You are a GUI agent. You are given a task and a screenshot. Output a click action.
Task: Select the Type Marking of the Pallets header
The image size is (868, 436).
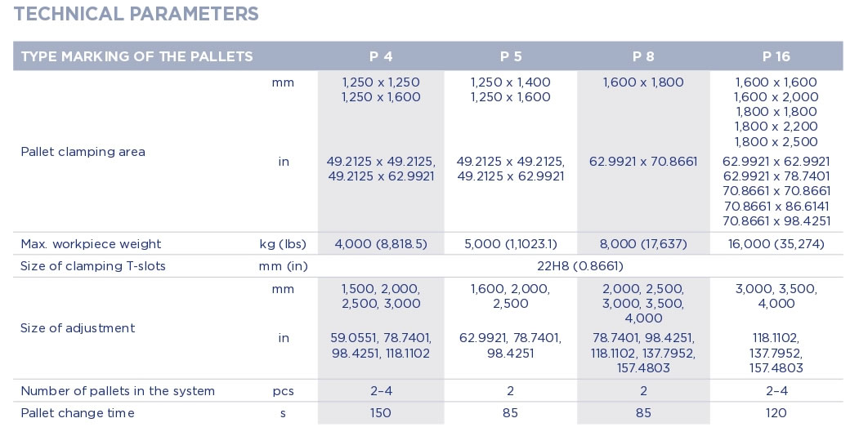pos(136,56)
